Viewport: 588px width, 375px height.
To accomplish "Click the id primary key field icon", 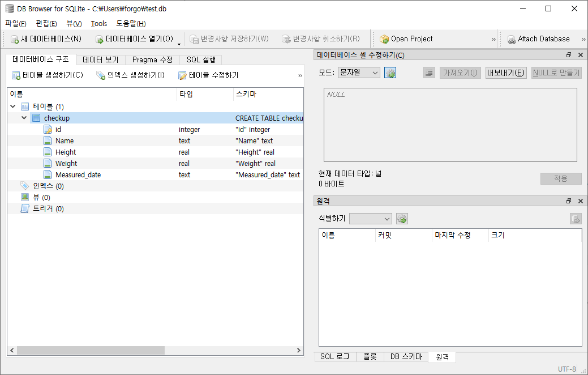I will pyautogui.click(x=48, y=130).
